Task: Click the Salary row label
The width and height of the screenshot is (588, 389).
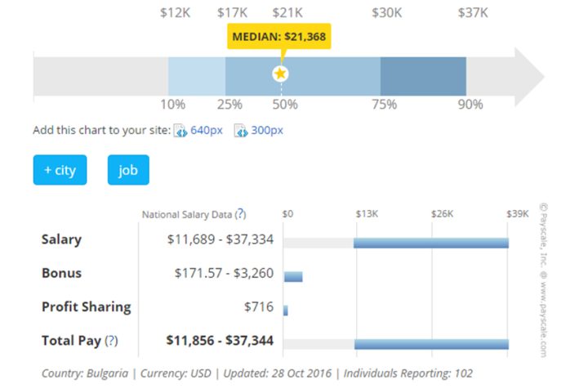Action: pyautogui.click(x=61, y=240)
